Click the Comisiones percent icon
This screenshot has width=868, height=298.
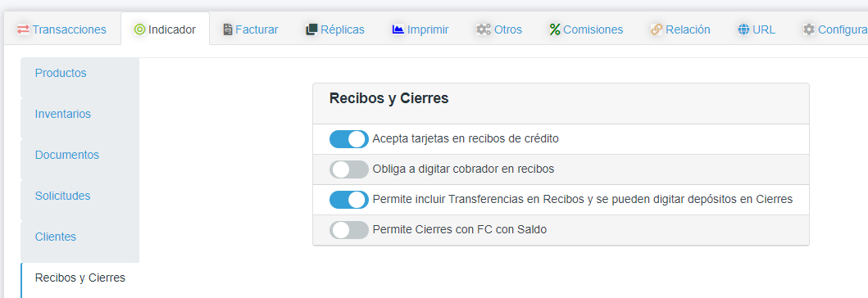[x=555, y=29]
